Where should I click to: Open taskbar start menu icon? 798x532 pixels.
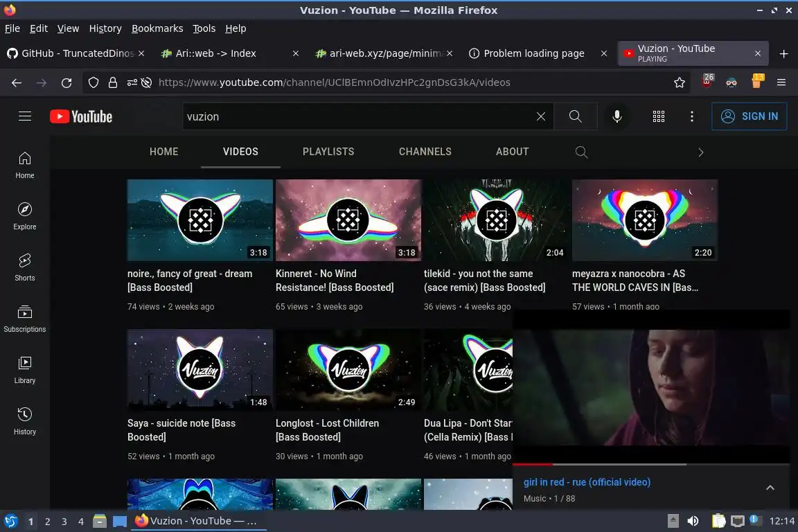click(x=10, y=522)
